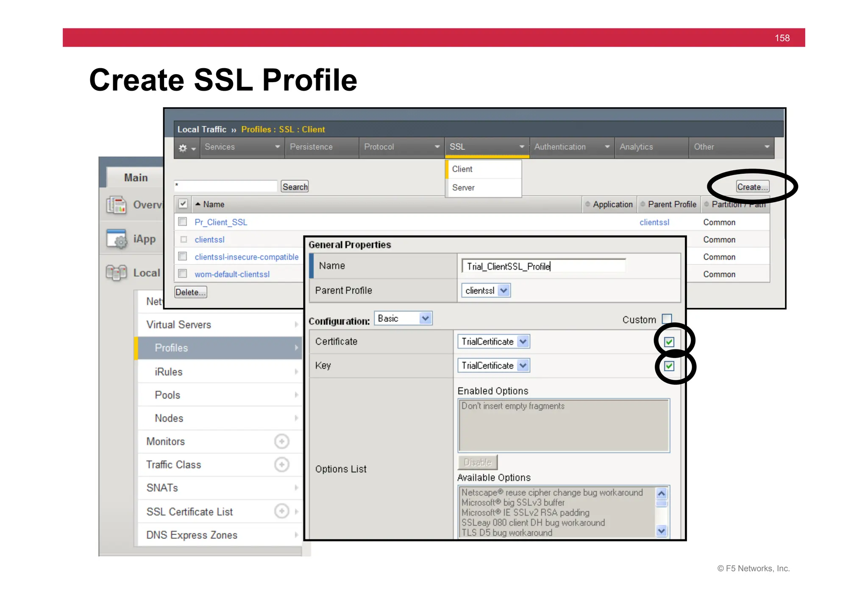Click the Create... button
This screenshot has height=613, width=868.
[752, 187]
